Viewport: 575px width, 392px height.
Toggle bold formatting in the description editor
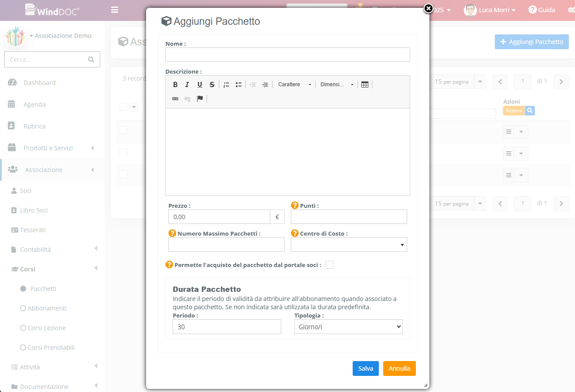[175, 84]
